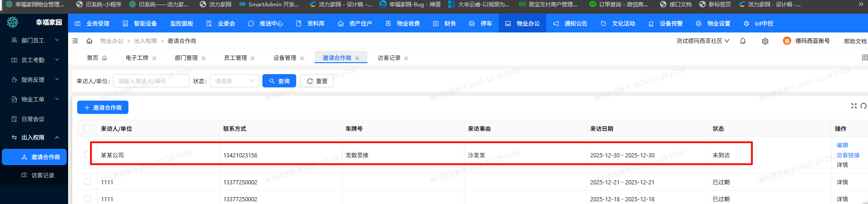Screen dimensions: 868x204
Task: Close the 访客记录 tab
Action: pyautogui.click(x=406, y=58)
